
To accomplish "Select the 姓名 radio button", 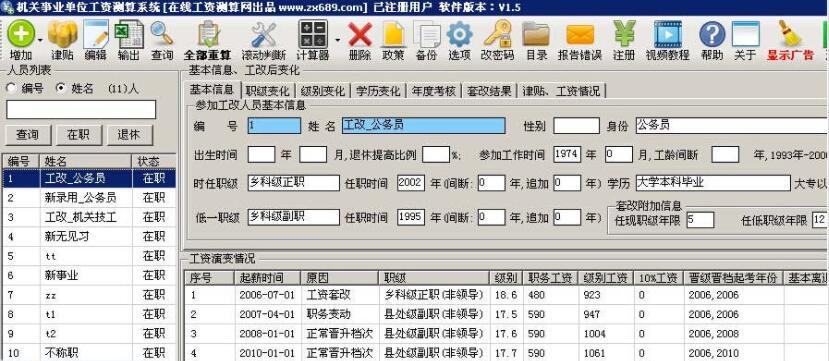I will click(61, 88).
